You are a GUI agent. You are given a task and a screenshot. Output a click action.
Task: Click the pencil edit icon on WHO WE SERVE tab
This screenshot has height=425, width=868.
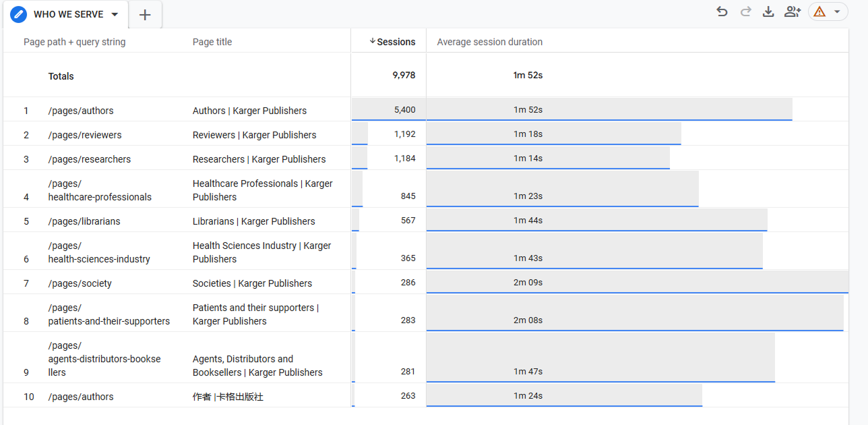point(19,14)
